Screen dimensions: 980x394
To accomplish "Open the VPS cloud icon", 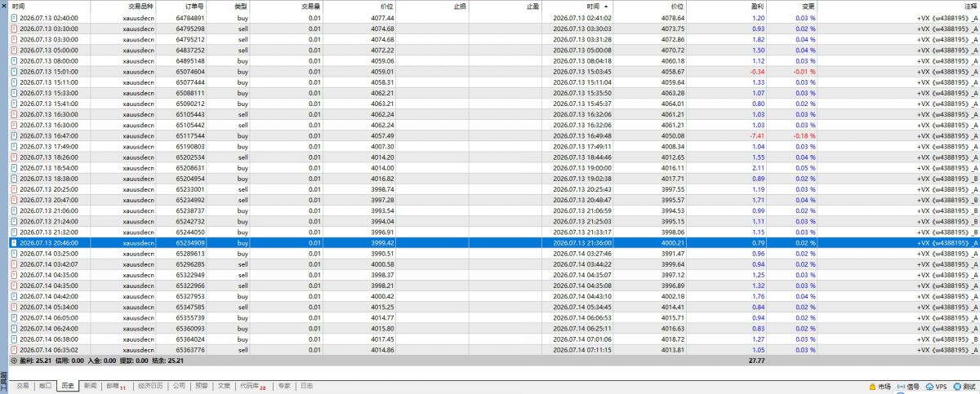I will tap(929, 387).
